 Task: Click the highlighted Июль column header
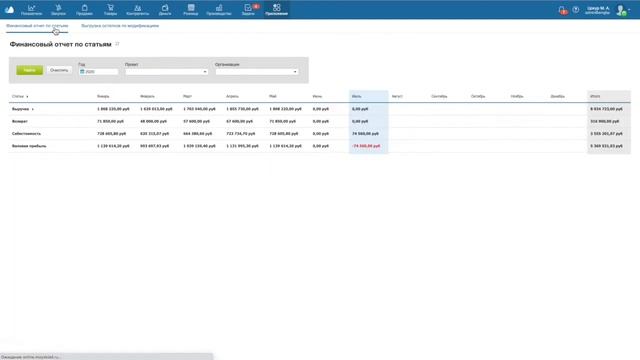(x=356, y=96)
